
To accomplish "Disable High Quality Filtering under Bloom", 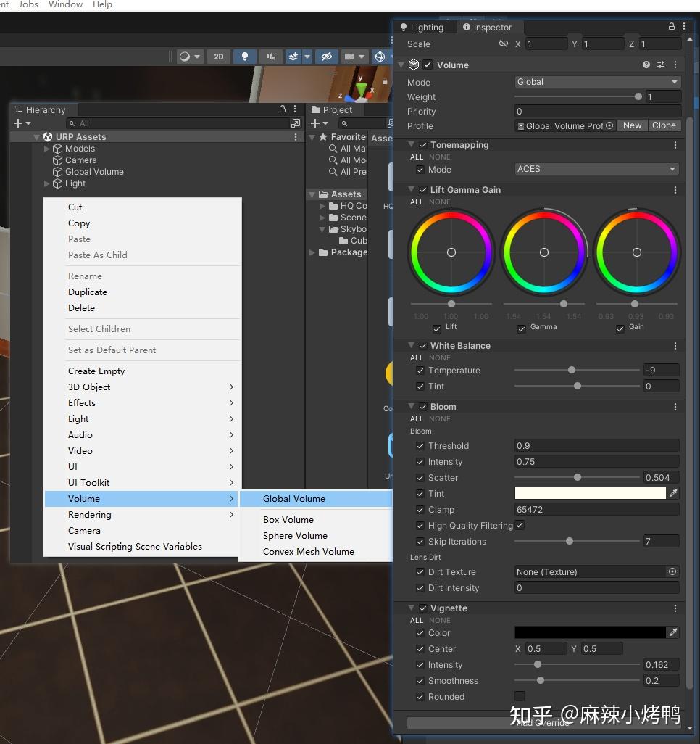I will point(520,526).
